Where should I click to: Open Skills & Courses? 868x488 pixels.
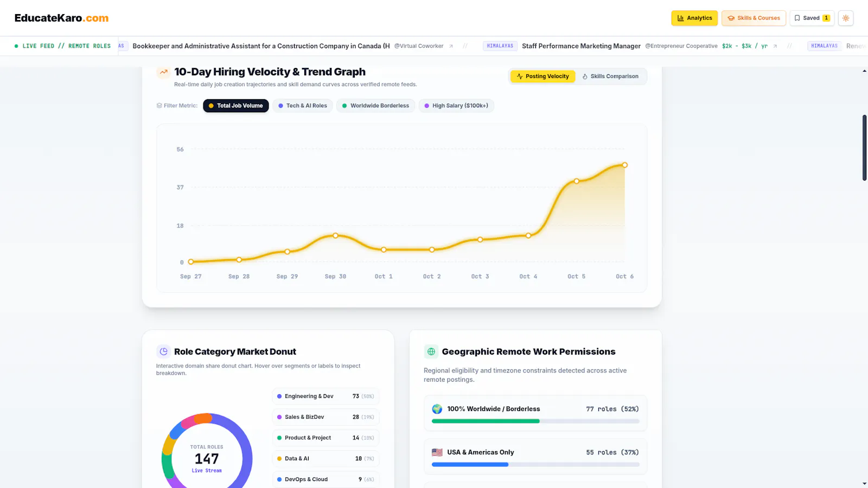click(754, 18)
